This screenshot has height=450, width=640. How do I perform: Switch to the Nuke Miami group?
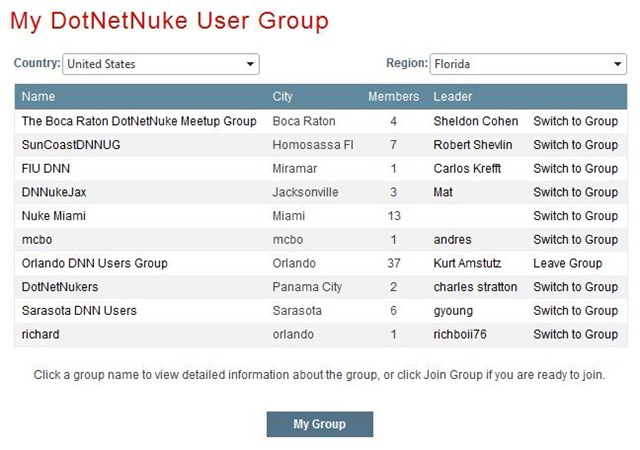(x=576, y=216)
